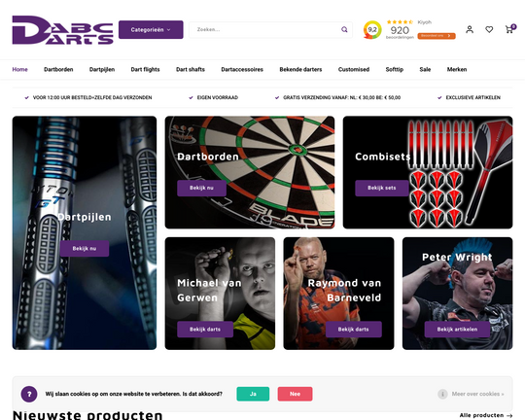Image resolution: width=525 pixels, height=420 pixels.
Task: Open the 'Meer over cookies' link
Action: pyautogui.click(x=477, y=394)
